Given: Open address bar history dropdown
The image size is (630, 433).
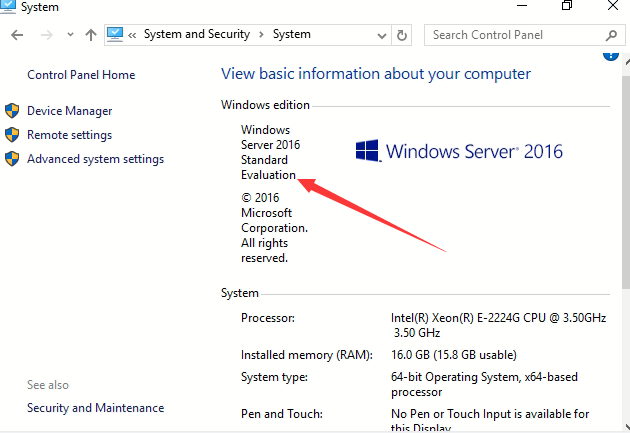Looking at the screenshot, I should pos(382,36).
